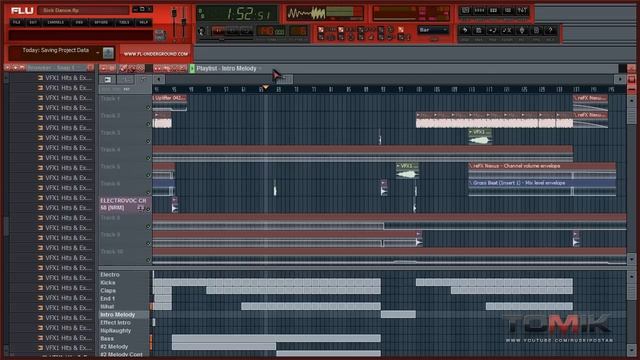Open the TOOLS menu
640x360 pixels.
(x=124, y=22)
